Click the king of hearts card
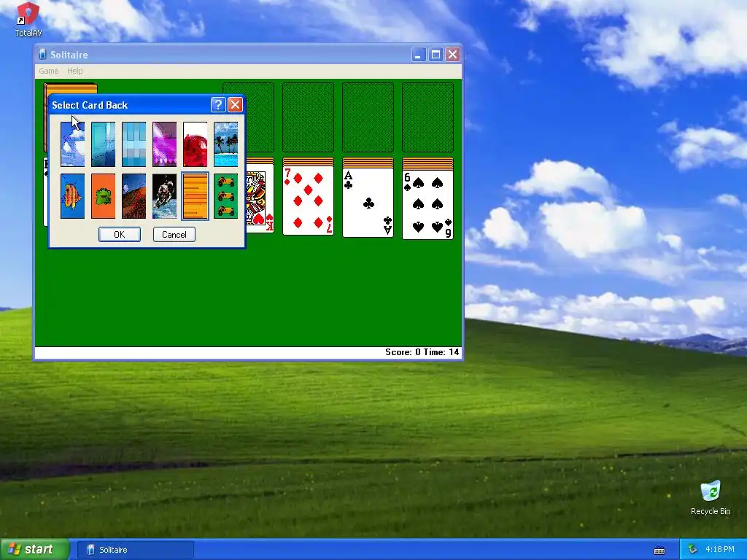Screen dimensions: 747x560 pyautogui.click(x=260, y=198)
